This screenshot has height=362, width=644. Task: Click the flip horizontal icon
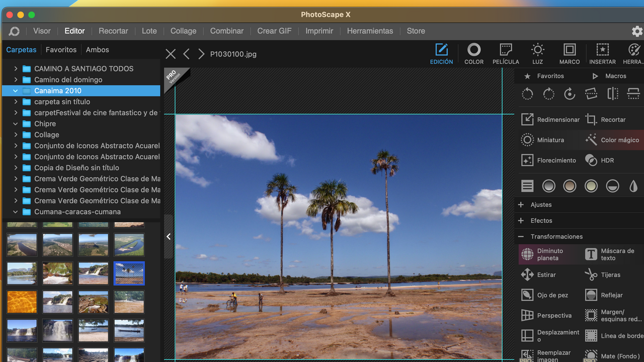pyautogui.click(x=612, y=94)
